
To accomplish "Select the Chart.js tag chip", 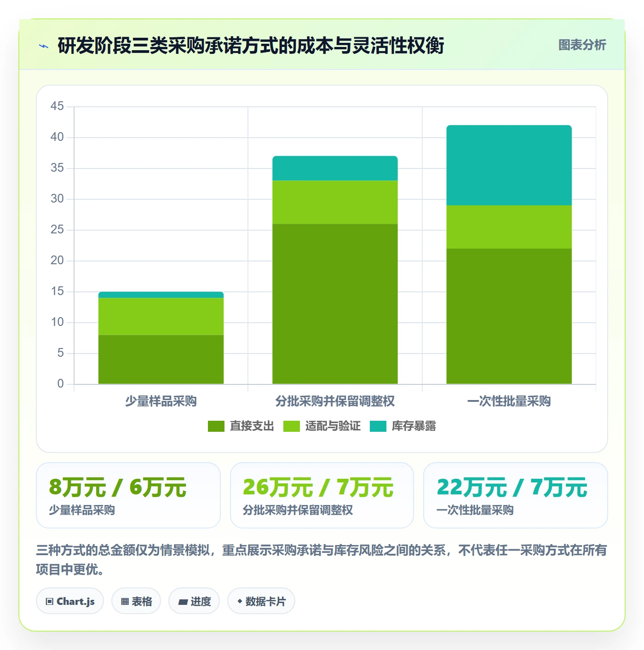I will point(70,601).
